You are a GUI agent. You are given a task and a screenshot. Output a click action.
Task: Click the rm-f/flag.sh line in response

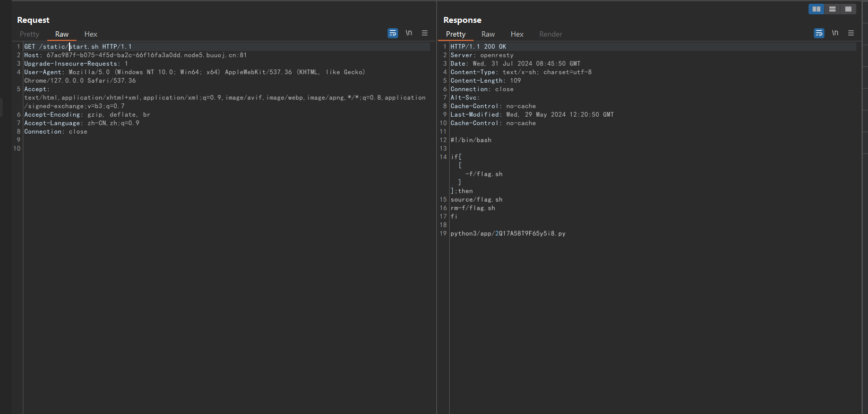tap(472, 208)
